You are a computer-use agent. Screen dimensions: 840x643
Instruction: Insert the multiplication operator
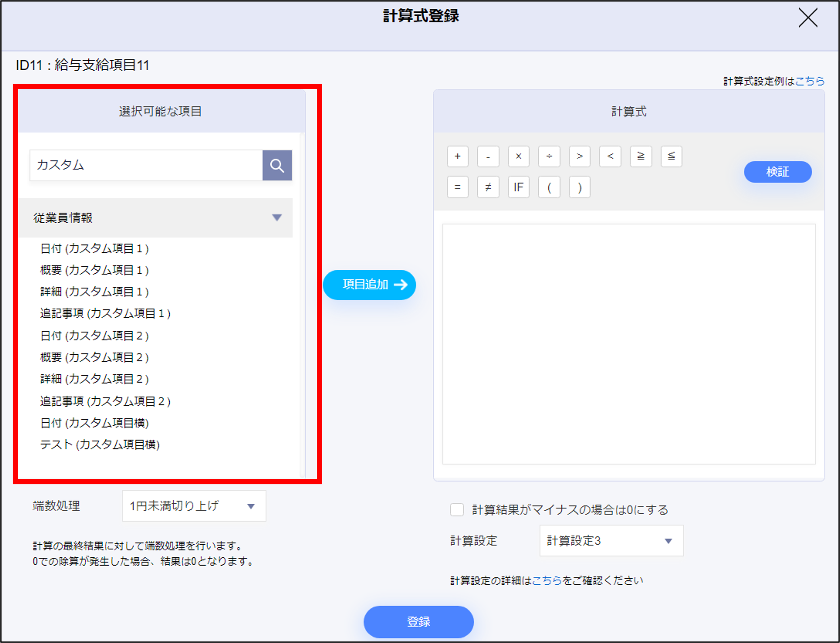(x=518, y=156)
